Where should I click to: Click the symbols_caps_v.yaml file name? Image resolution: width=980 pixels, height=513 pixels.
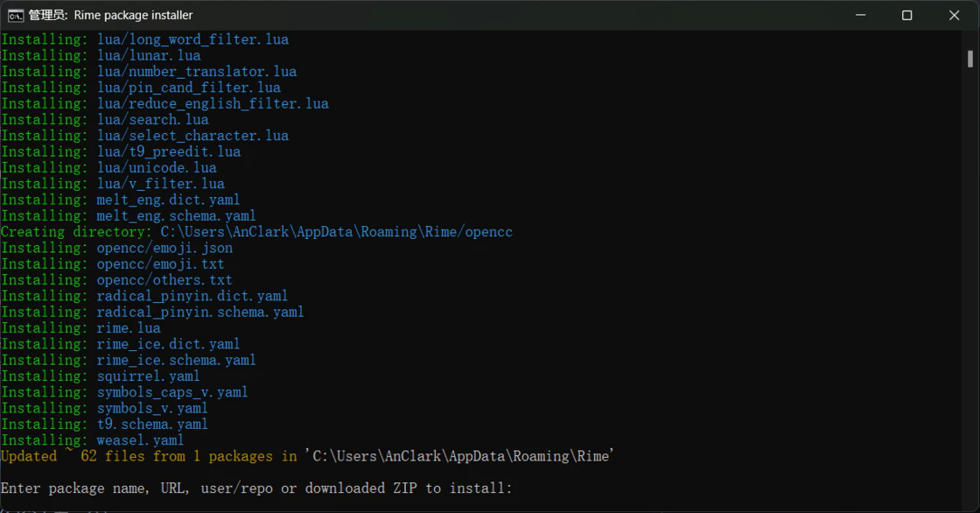(x=172, y=391)
